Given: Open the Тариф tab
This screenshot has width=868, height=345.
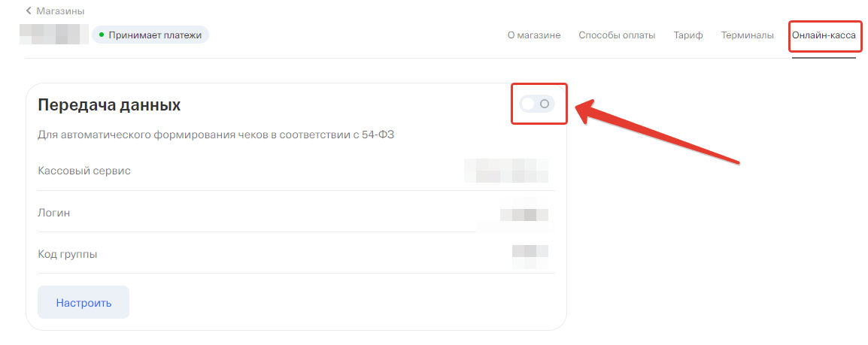Looking at the screenshot, I should pos(688,35).
